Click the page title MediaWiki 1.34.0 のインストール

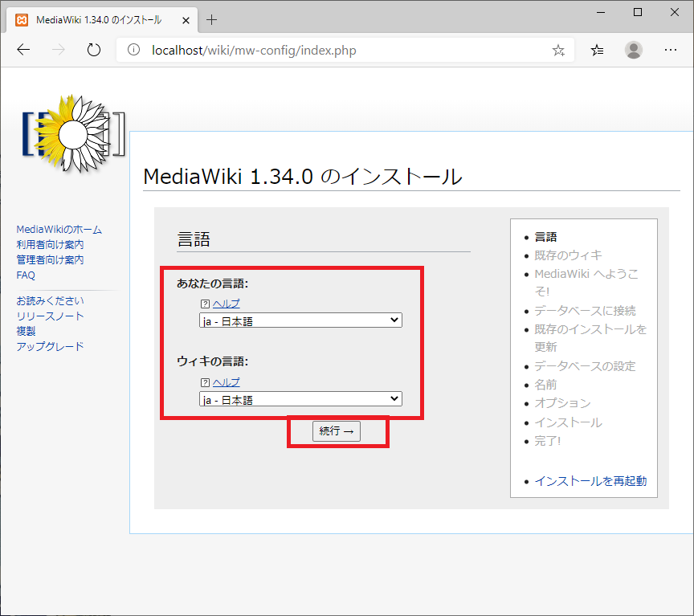click(303, 177)
